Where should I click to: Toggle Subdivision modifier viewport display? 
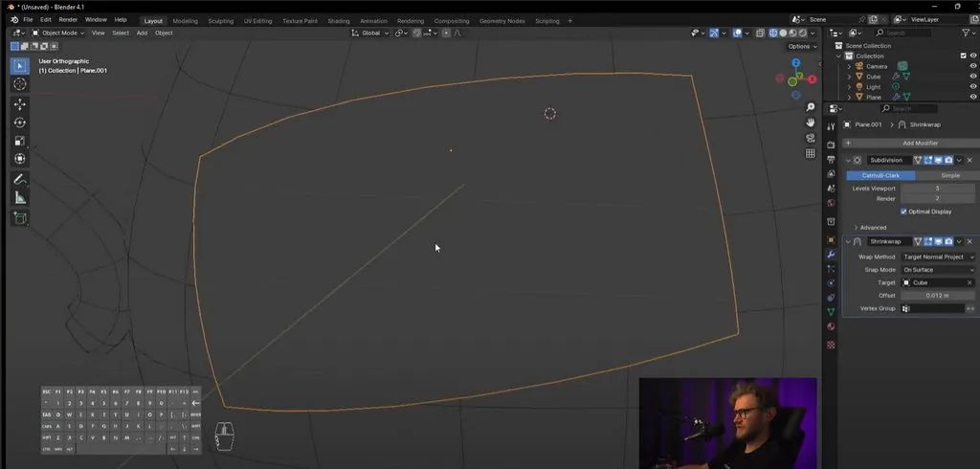click(939, 160)
